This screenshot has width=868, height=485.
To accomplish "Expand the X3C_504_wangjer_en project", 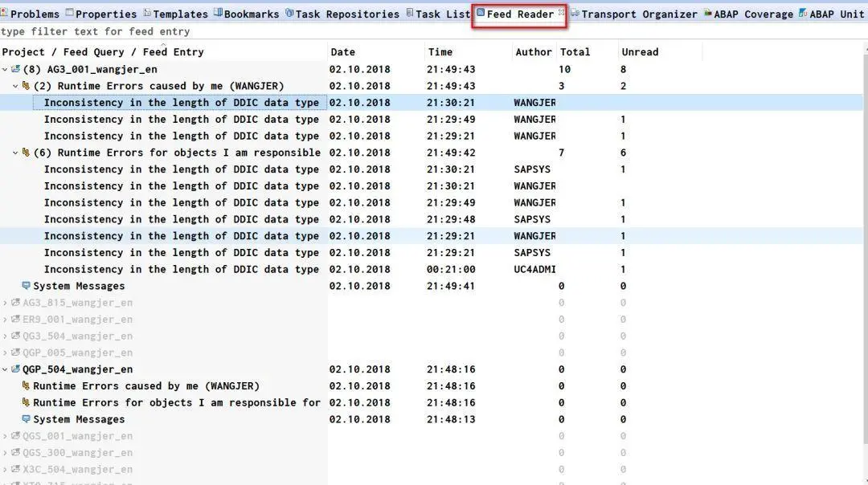I will 5,469.
